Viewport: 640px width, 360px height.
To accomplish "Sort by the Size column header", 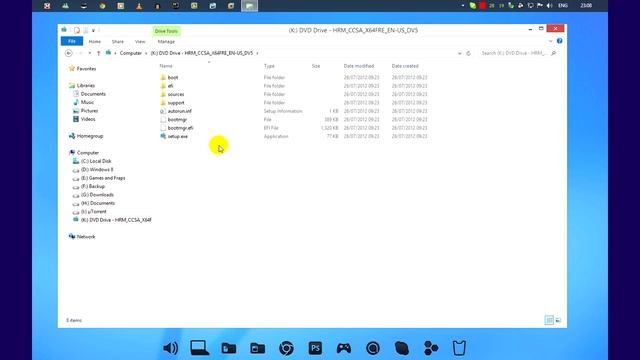I will click(316, 66).
